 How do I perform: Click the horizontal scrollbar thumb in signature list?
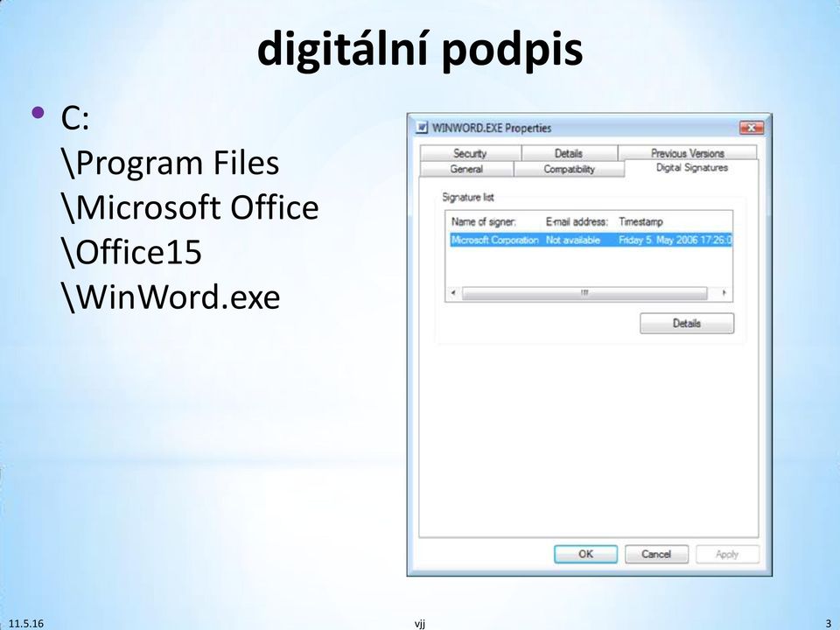[584, 293]
